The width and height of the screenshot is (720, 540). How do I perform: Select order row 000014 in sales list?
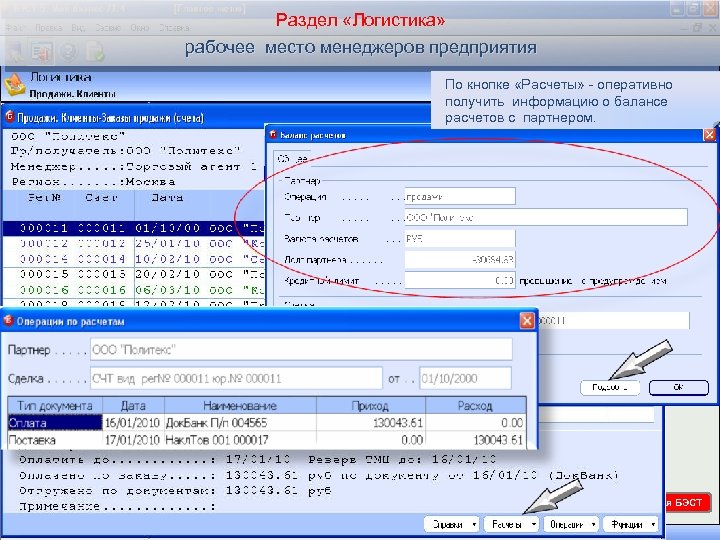point(134,259)
